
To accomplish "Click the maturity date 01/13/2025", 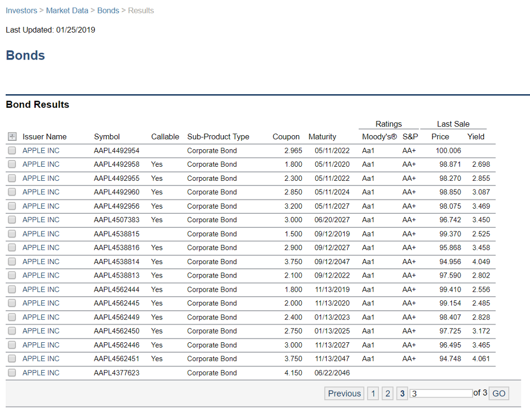I will click(332, 331).
